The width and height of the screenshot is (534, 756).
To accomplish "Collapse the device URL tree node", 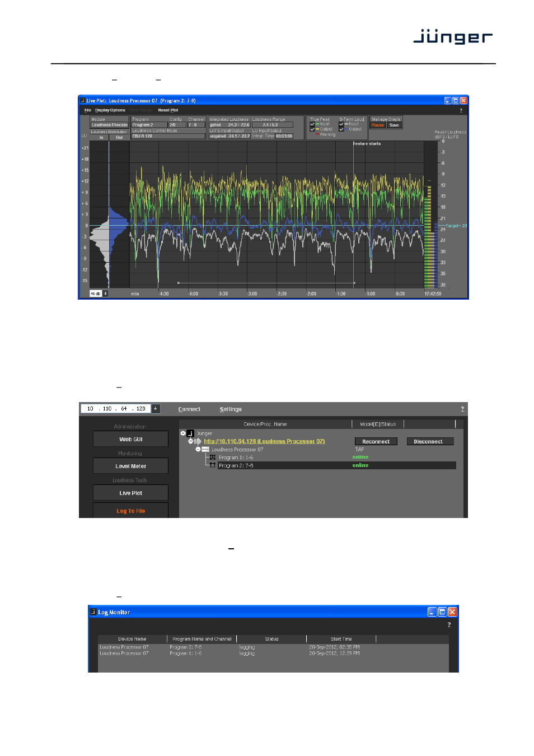I will (190, 441).
